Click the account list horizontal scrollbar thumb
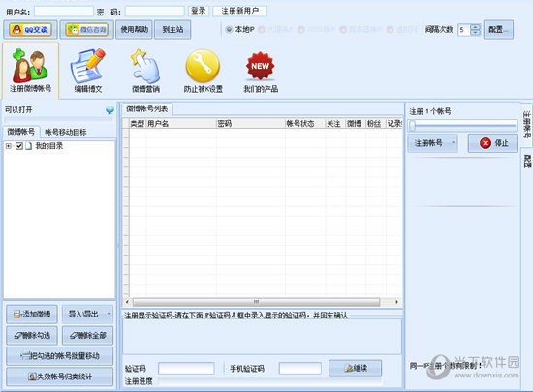The width and height of the screenshot is (533, 392). tap(256, 302)
